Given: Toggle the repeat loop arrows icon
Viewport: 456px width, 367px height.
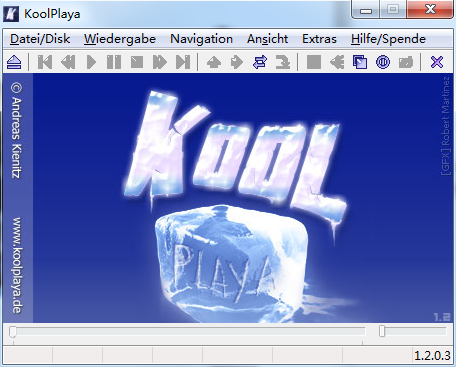Looking at the screenshot, I should (x=260, y=62).
